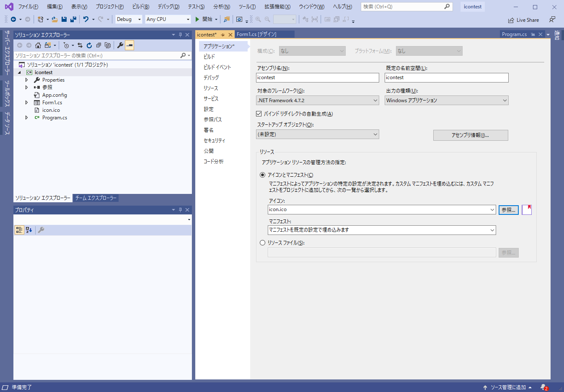The height and width of the screenshot is (392, 564).
Task: Expand the Properties node in the tree
Action: coord(27,80)
